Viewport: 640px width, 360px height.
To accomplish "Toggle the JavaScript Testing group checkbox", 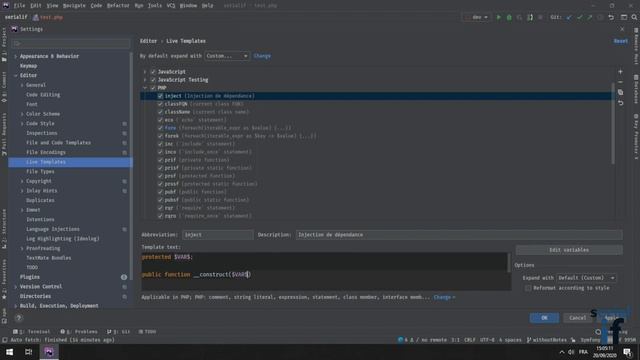I will point(153,80).
